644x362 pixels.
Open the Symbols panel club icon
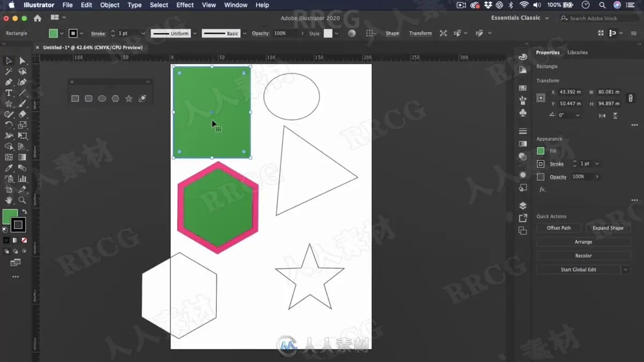tap(523, 113)
